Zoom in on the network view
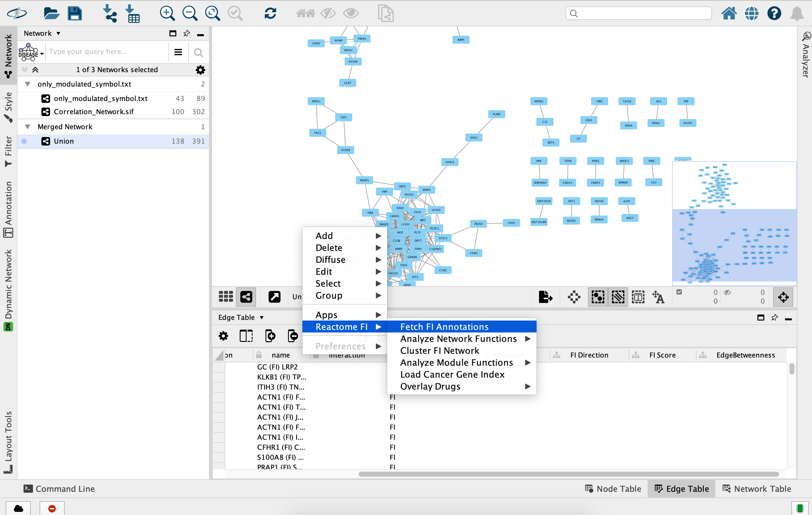 click(167, 13)
